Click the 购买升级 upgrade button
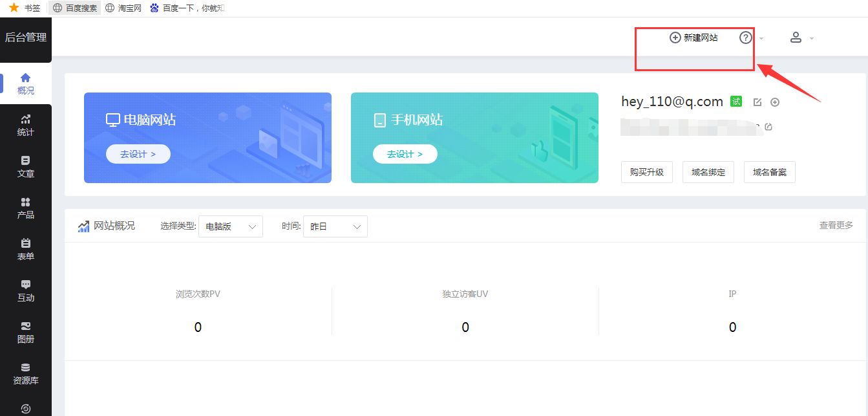 click(646, 172)
